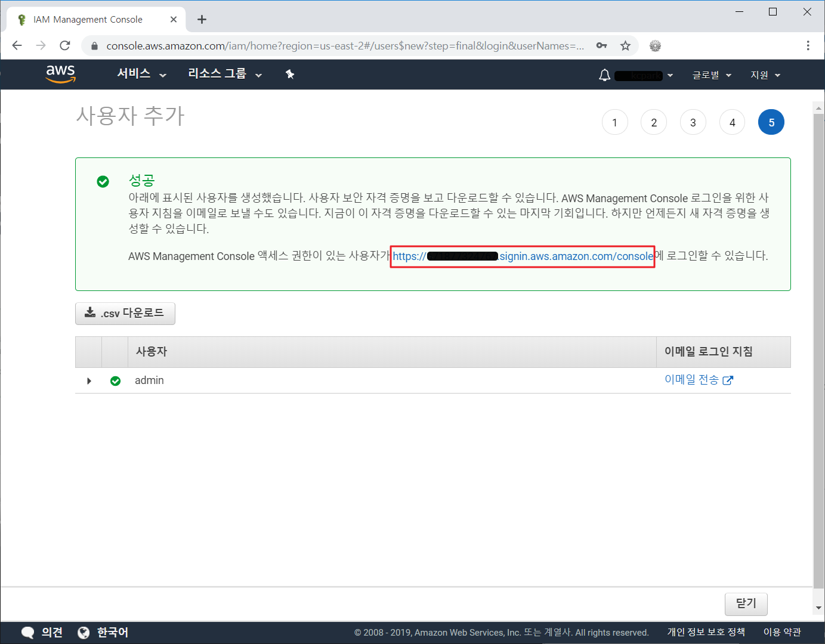
Task: Open the 서비스 services dropdown
Action: (142, 74)
